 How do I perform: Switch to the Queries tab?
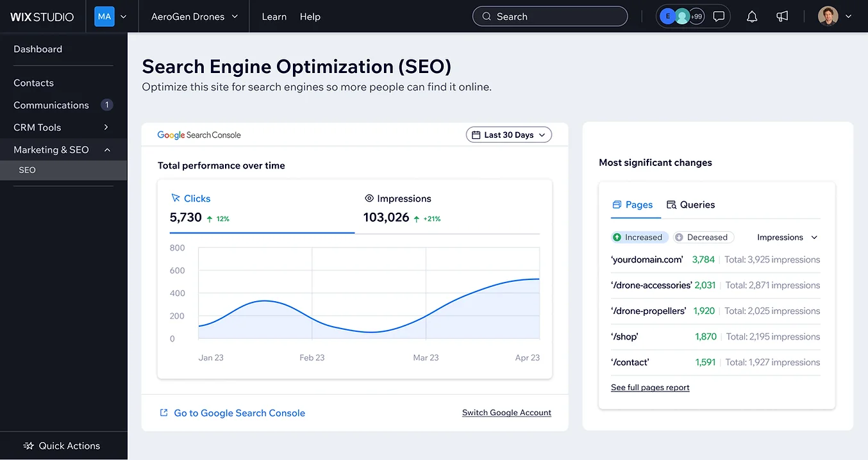point(690,205)
